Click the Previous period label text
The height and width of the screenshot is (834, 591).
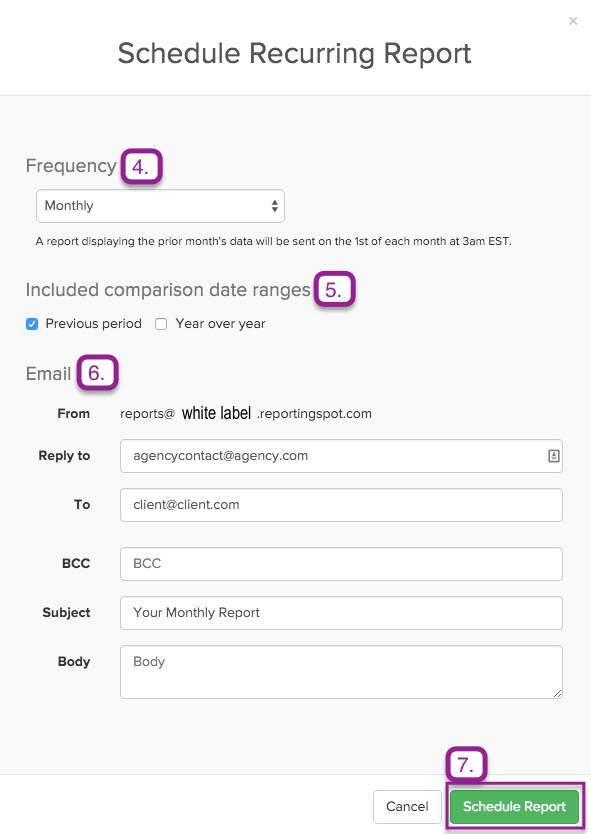(x=94, y=324)
